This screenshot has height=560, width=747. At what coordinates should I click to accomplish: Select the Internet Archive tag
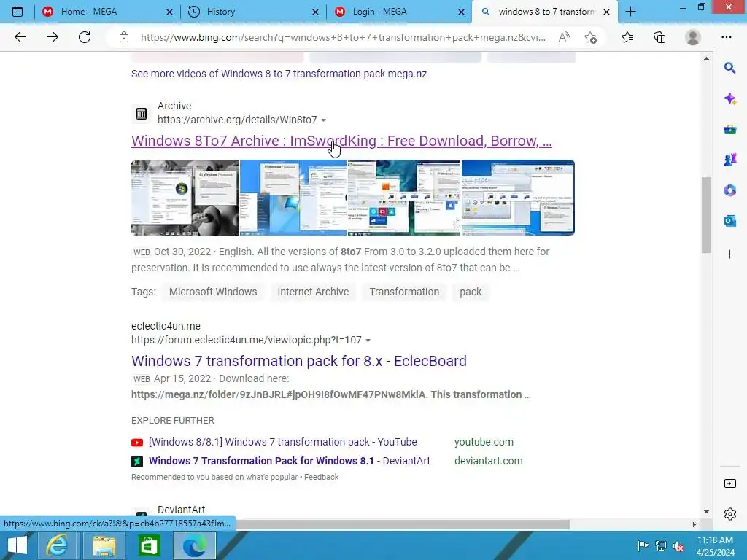point(313,292)
